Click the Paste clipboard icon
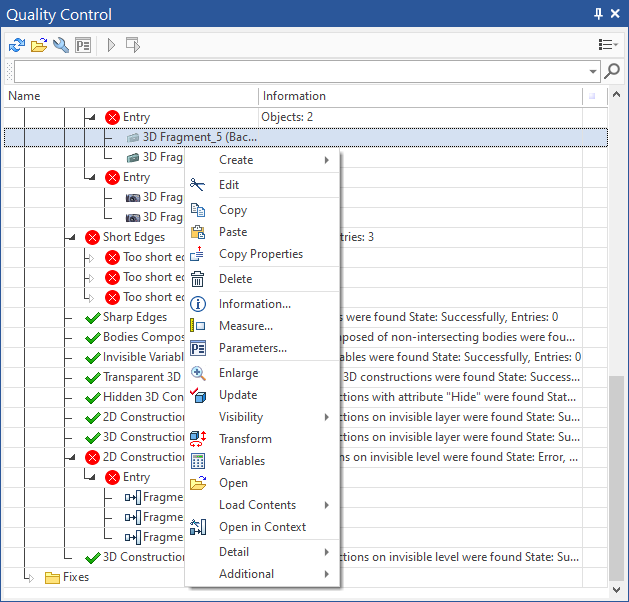The width and height of the screenshot is (629, 602). click(x=197, y=232)
